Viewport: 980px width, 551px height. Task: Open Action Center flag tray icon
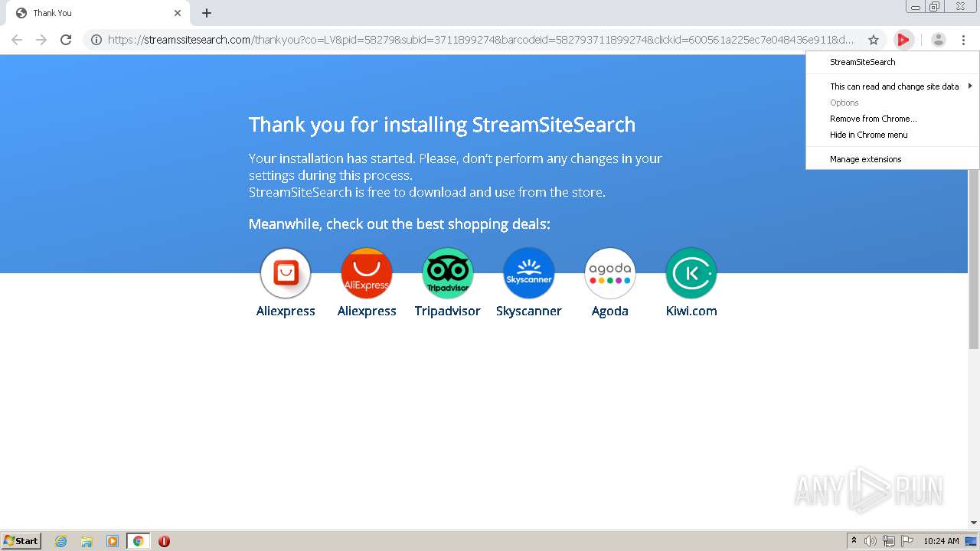907,541
